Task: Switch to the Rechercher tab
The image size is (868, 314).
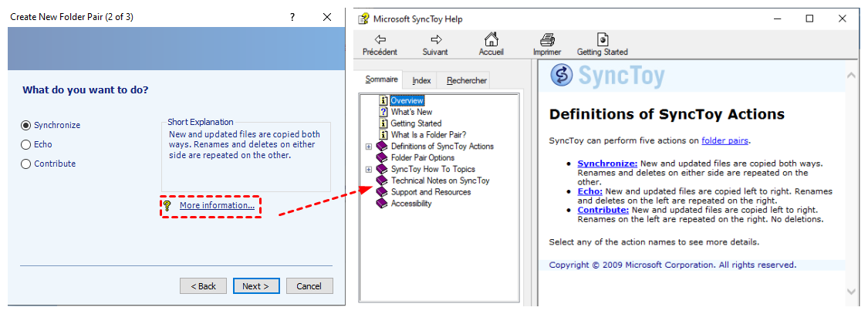Action: click(x=467, y=81)
